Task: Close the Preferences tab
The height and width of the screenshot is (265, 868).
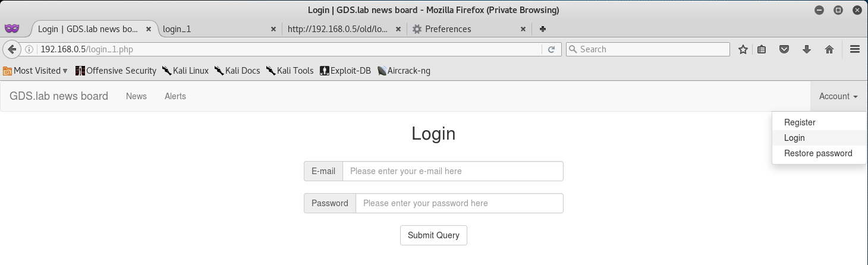Action: 523,29
